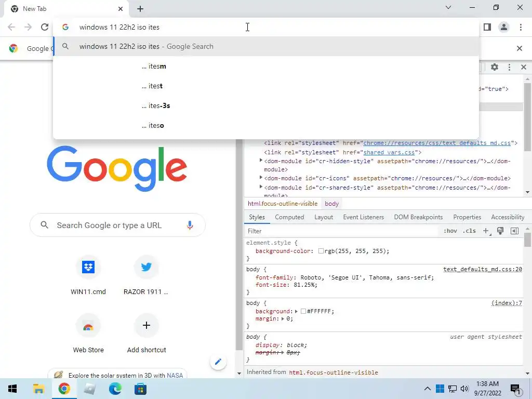532x399 pixels.
Task: Open the Windows Start menu
Action: coord(12,389)
